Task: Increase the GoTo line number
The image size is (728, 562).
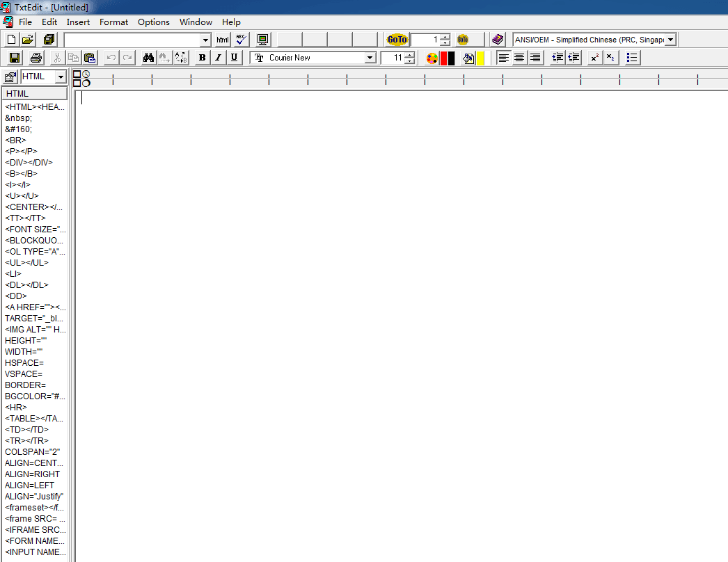Action: click(445, 37)
